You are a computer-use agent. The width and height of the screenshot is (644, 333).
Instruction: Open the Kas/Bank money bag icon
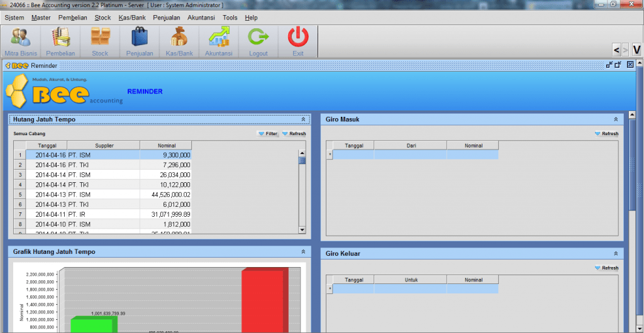click(x=179, y=41)
